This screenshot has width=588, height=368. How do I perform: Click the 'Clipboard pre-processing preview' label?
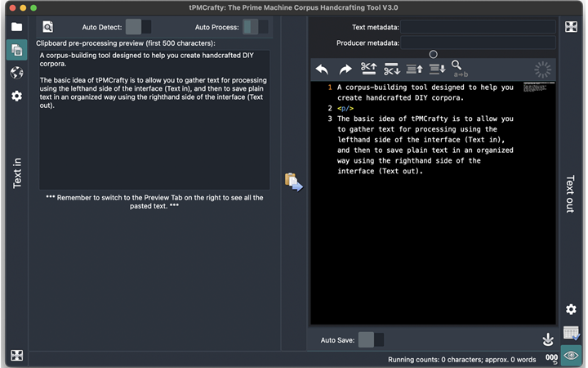click(126, 43)
